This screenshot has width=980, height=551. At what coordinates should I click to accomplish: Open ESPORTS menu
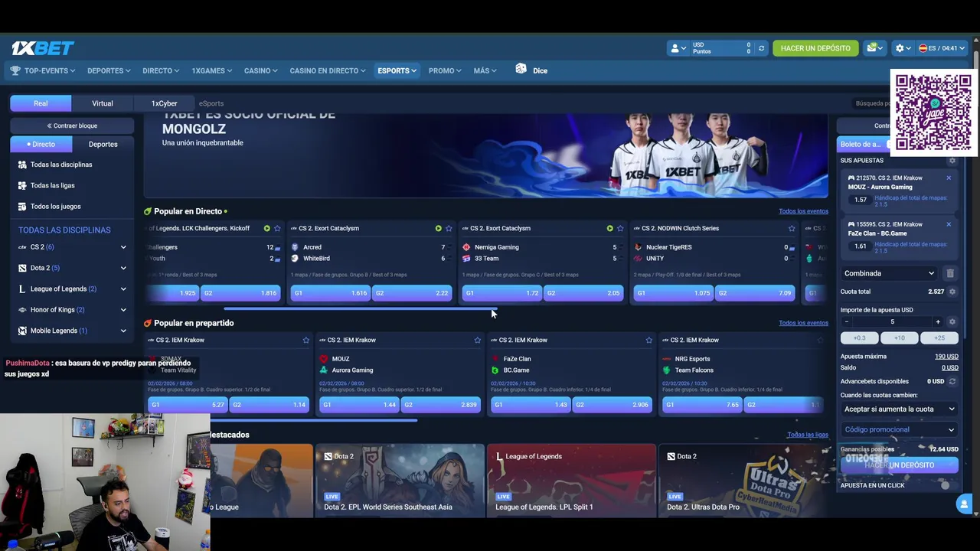coord(397,70)
